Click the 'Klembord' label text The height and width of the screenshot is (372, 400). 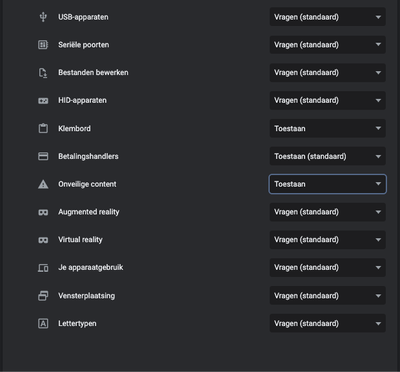[x=74, y=128]
